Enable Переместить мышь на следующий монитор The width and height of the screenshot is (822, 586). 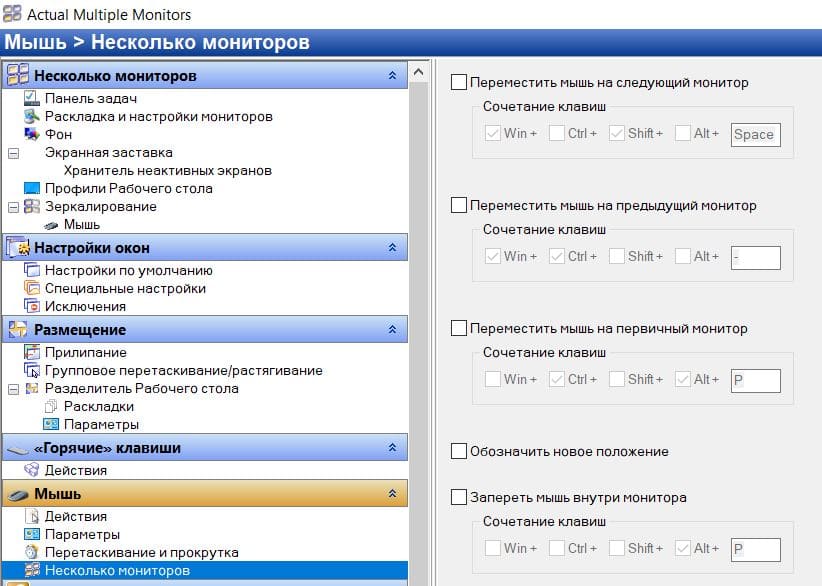click(459, 82)
